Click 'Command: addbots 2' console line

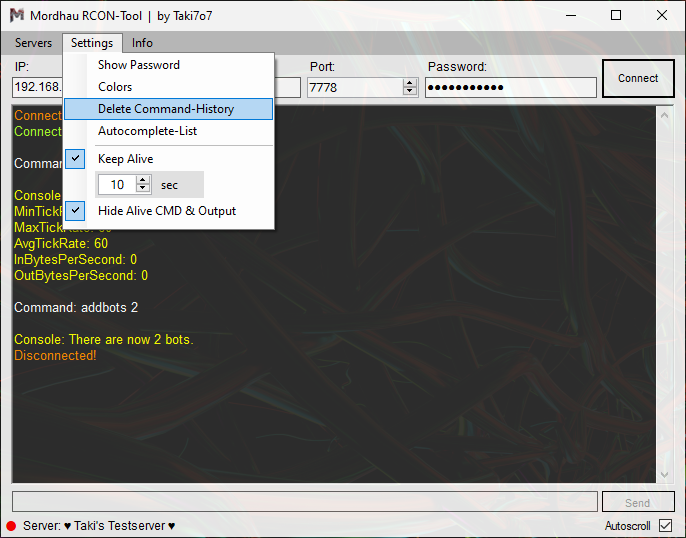click(76, 307)
